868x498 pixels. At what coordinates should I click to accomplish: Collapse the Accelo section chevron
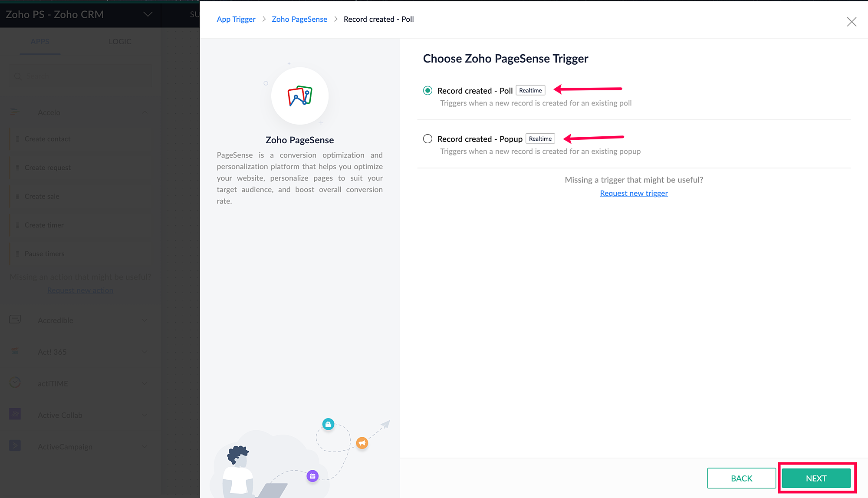coord(145,112)
